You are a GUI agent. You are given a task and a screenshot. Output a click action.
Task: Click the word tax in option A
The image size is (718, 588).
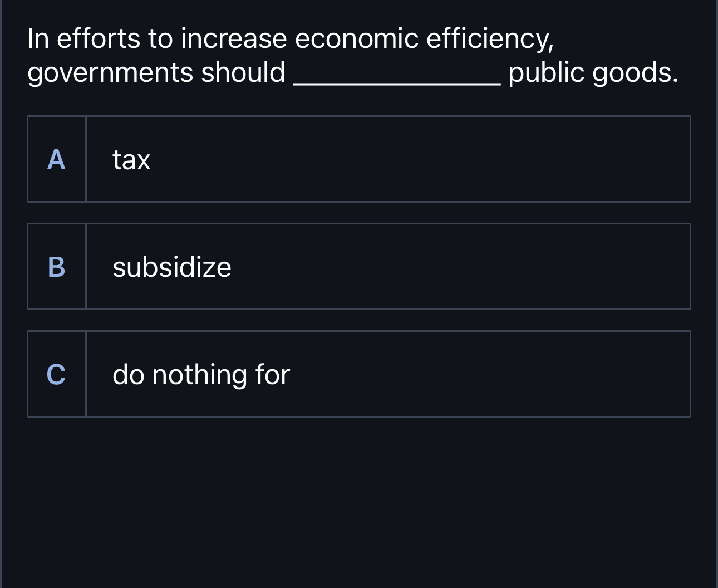coord(131,160)
